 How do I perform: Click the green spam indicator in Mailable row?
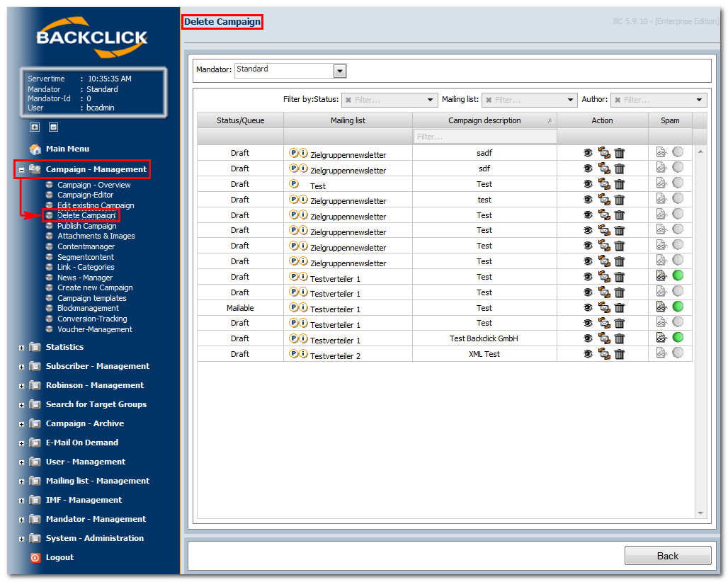[678, 307]
